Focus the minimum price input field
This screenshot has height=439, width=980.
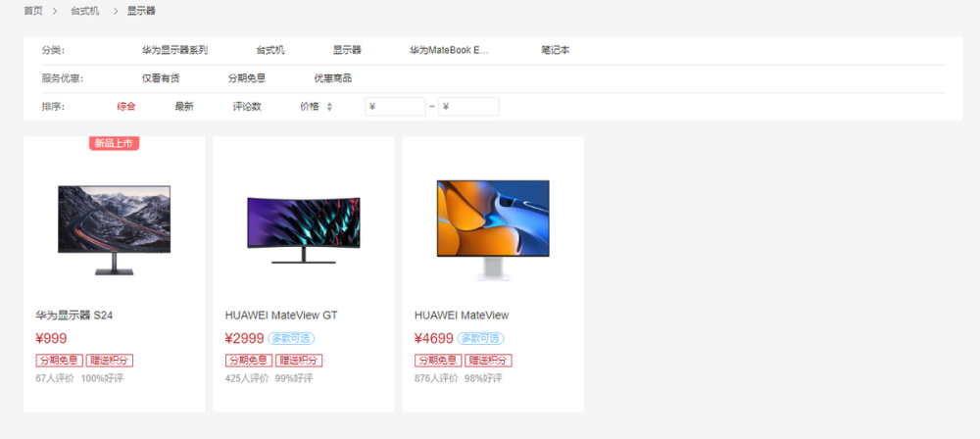tap(395, 107)
